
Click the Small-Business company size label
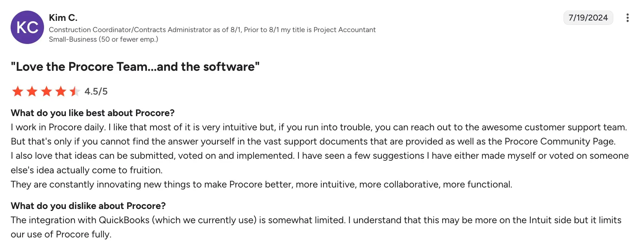(x=103, y=39)
